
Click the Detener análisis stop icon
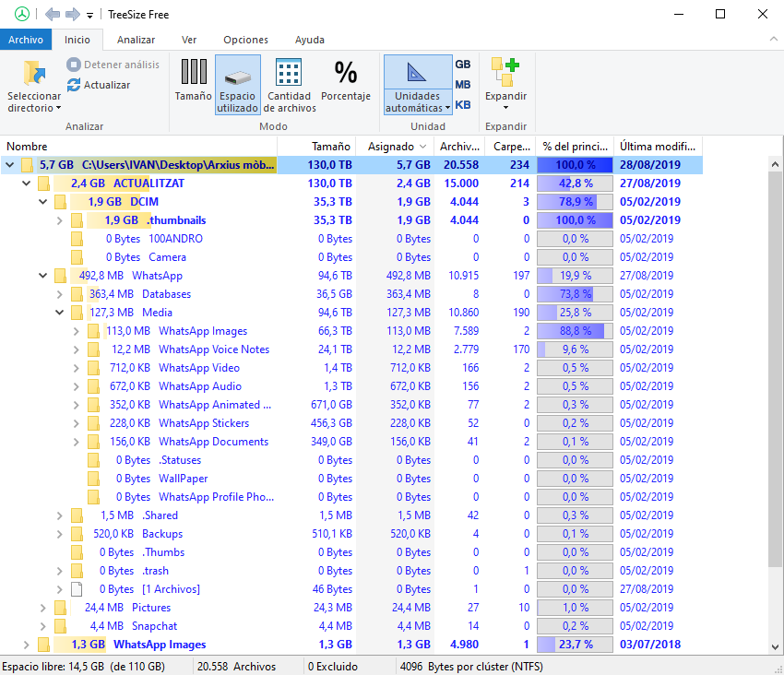pos(74,65)
